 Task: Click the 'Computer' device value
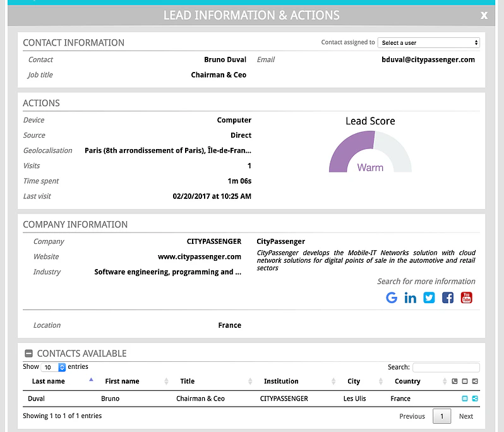pyautogui.click(x=234, y=120)
